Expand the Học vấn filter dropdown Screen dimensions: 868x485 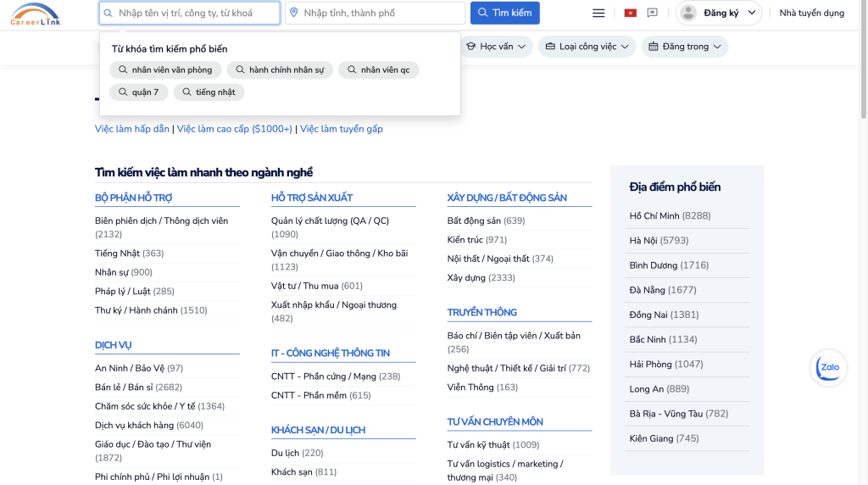pos(496,47)
